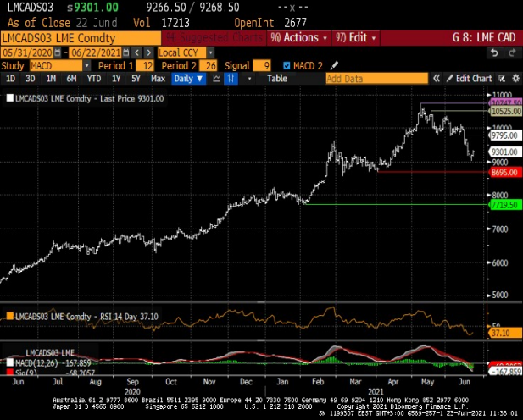Click the Period 1 value field

pyautogui.click(x=145, y=66)
